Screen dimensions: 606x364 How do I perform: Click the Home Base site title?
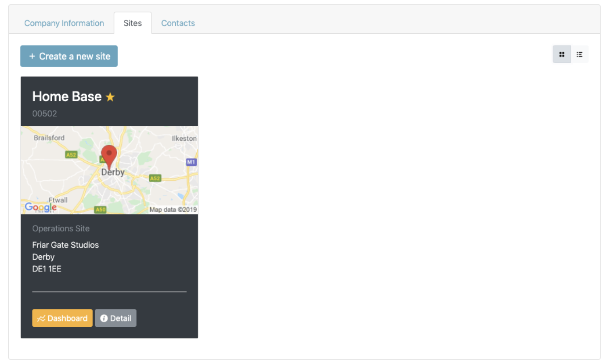pos(67,96)
